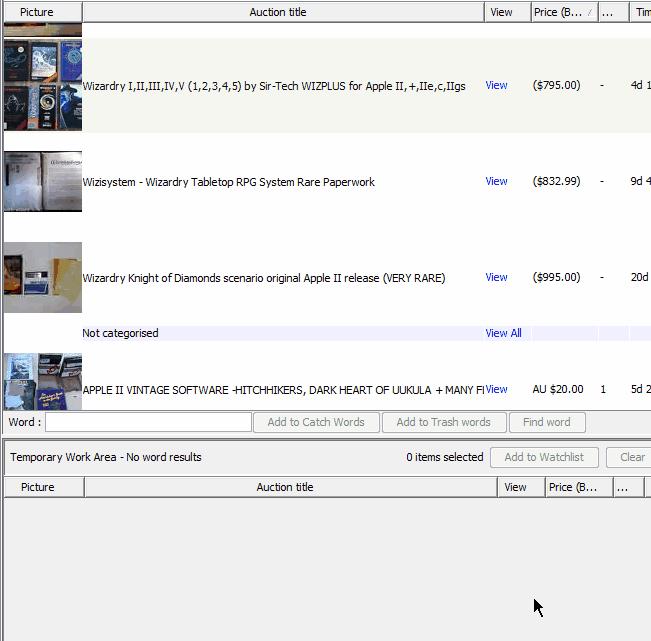Click the 20d time remaining cell

click(x=640, y=277)
